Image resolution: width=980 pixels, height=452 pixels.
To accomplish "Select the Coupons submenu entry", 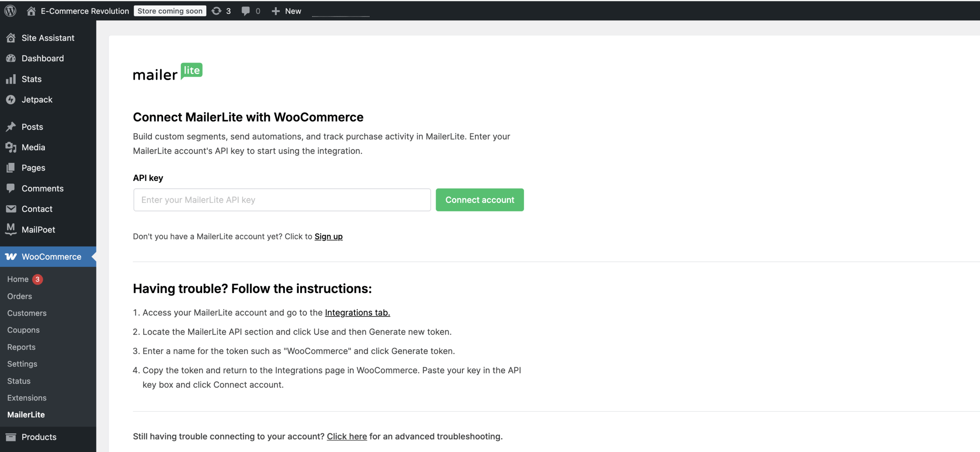I will click(23, 330).
